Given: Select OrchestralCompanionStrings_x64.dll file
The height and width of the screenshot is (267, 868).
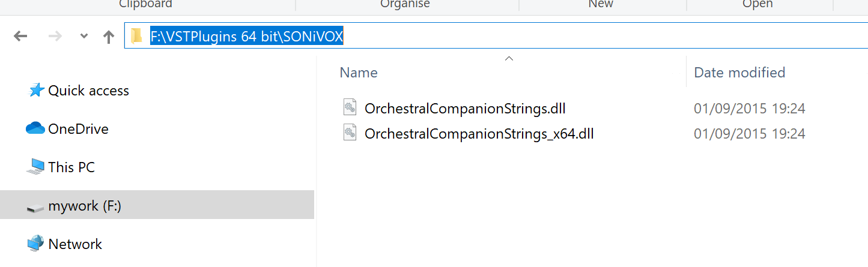Looking at the screenshot, I should [x=479, y=133].
